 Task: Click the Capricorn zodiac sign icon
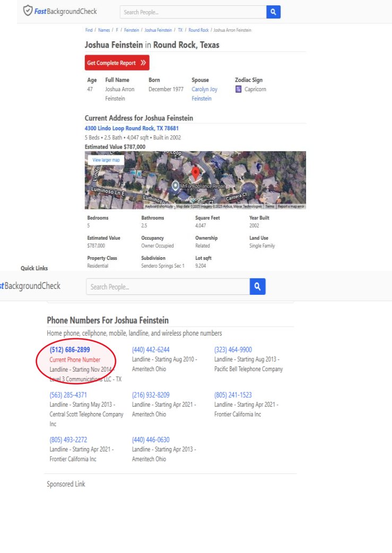pyautogui.click(x=238, y=89)
